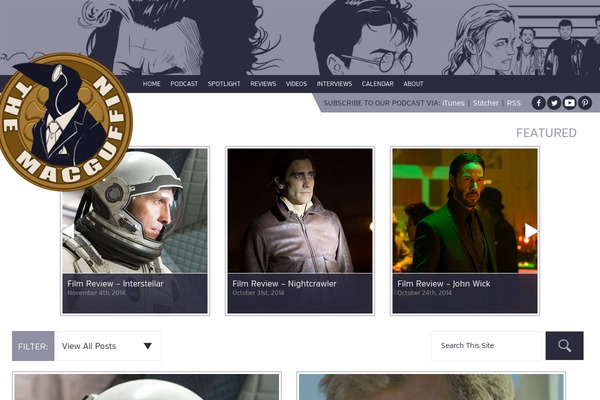600x400 pixels.
Task: Subscribe via the iTunes link
Action: click(453, 103)
